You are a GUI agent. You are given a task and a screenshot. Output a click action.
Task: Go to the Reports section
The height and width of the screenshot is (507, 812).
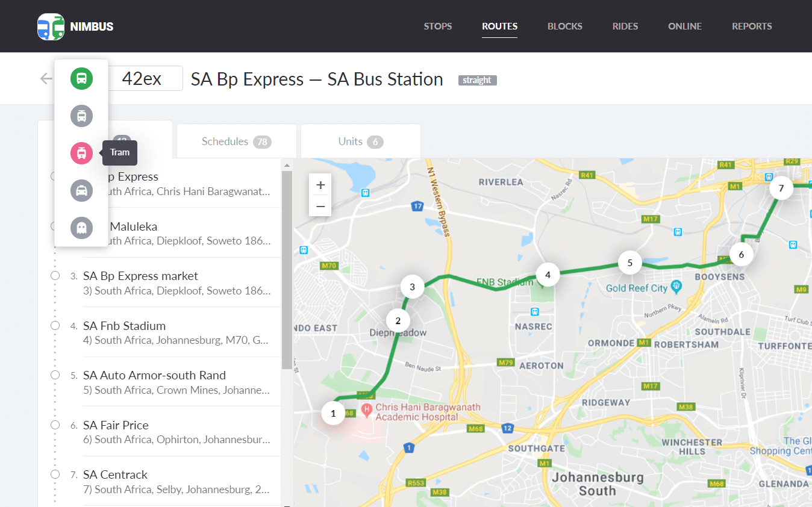[752, 26]
